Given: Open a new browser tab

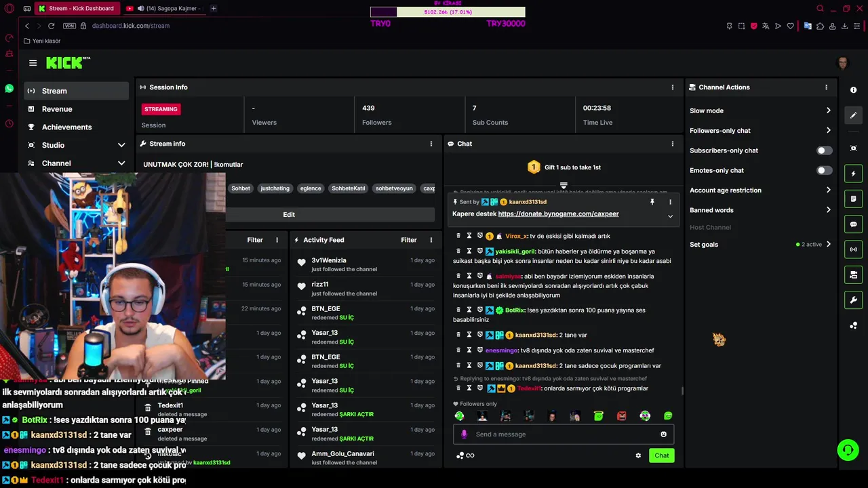Looking at the screenshot, I should pyautogui.click(x=214, y=9).
